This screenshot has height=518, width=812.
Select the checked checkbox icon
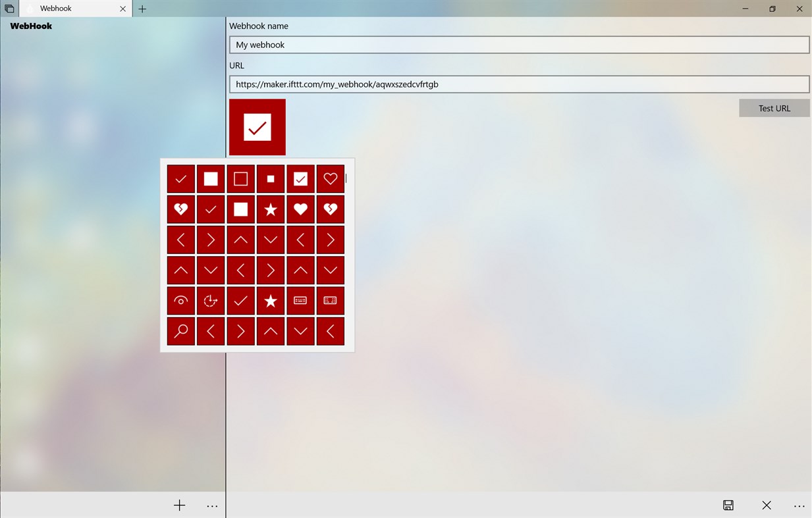[300, 178]
